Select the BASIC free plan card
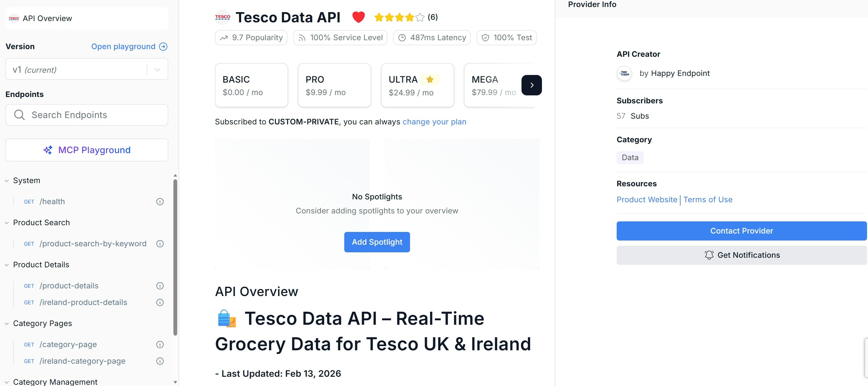 pyautogui.click(x=251, y=85)
